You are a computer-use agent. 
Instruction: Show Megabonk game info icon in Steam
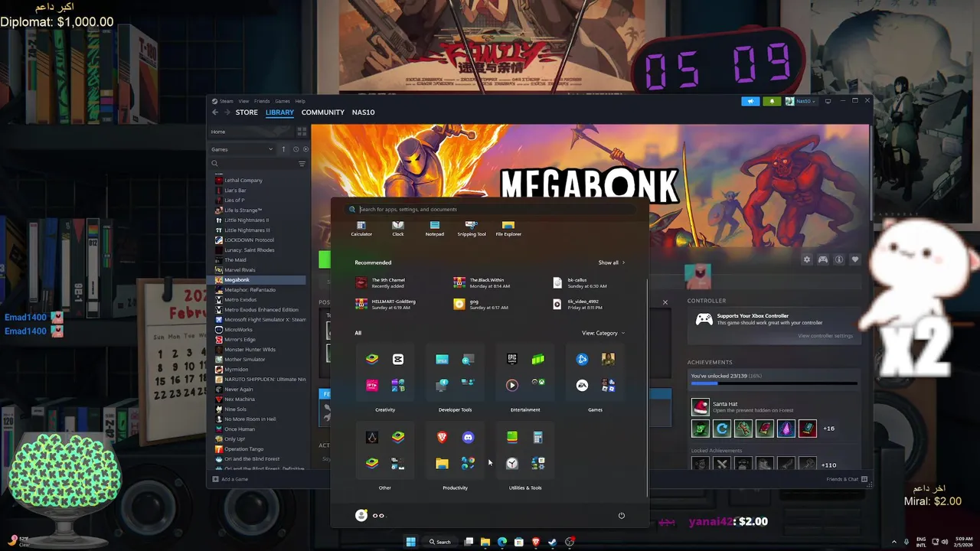[x=838, y=259]
